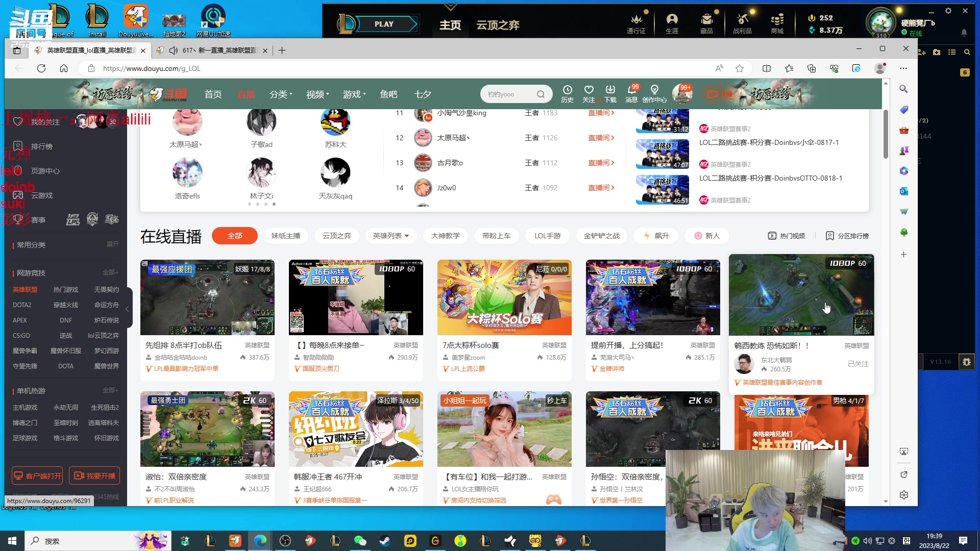Open stream thumbnail 先组排 8点半打ob队伍
The image size is (980, 551).
coord(207,297)
